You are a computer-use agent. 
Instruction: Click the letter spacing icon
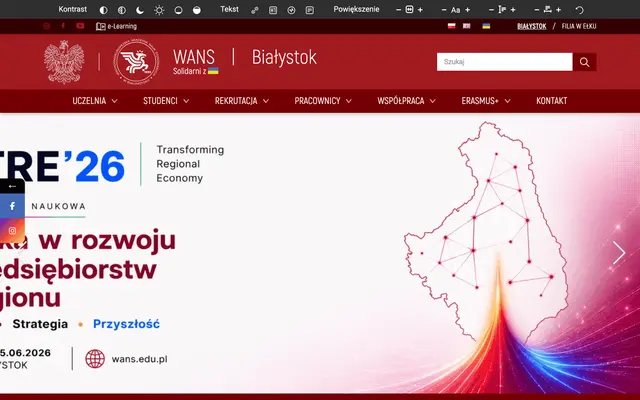(x=548, y=9)
